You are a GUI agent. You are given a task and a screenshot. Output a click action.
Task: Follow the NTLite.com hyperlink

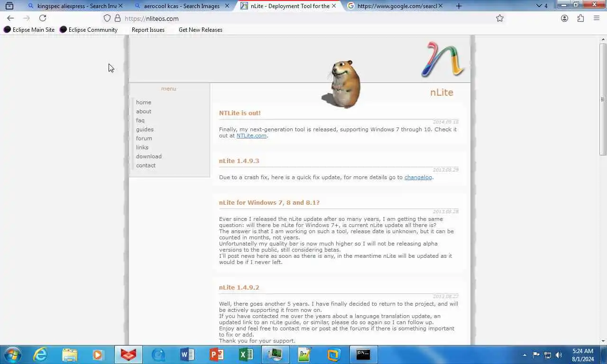coord(251,136)
